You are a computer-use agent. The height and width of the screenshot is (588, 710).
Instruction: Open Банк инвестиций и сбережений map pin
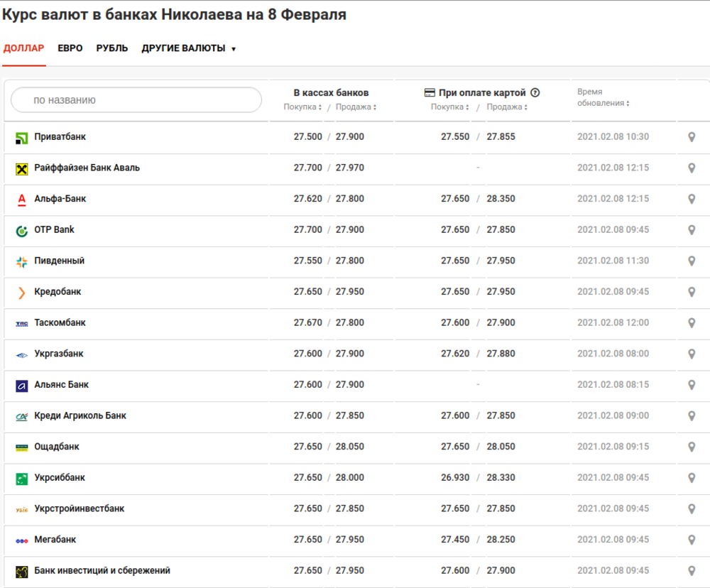(x=692, y=571)
